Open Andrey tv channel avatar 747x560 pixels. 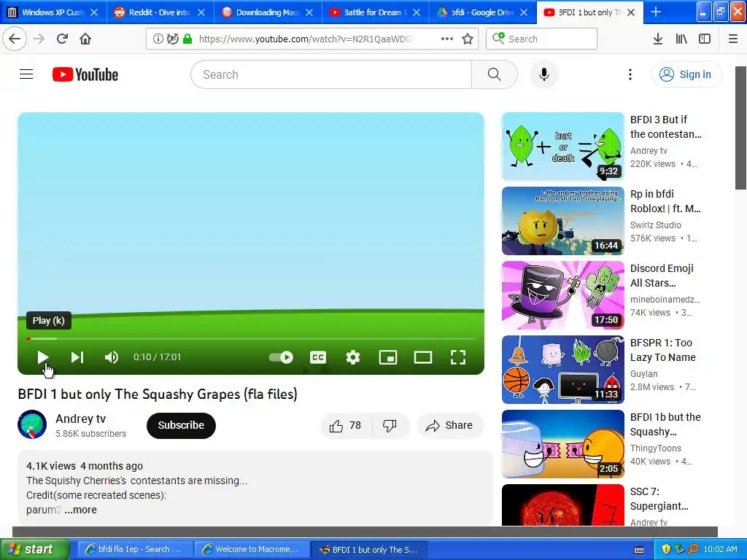tap(32, 424)
